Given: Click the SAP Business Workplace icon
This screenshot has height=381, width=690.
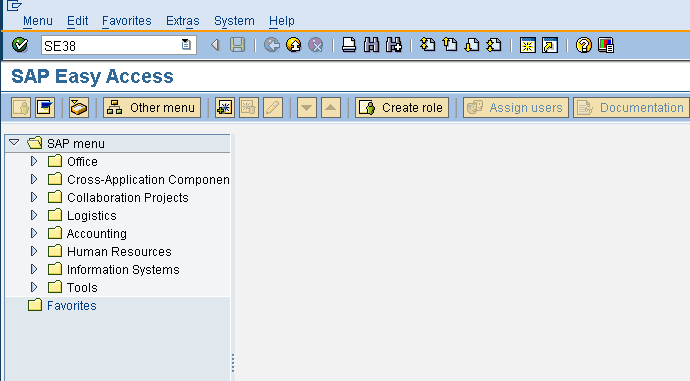Looking at the screenshot, I should coord(79,107).
